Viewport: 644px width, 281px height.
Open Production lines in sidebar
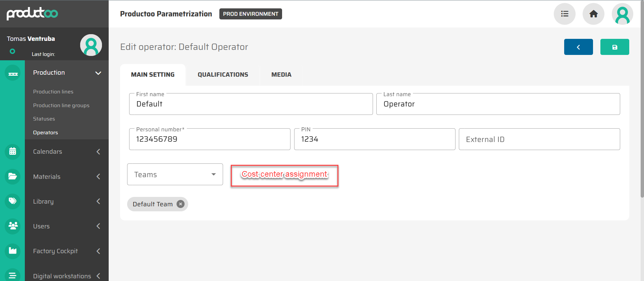(53, 92)
